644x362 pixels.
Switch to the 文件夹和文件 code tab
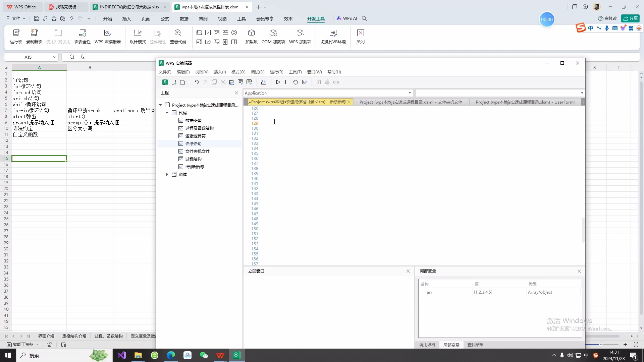[x=411, y=102]
